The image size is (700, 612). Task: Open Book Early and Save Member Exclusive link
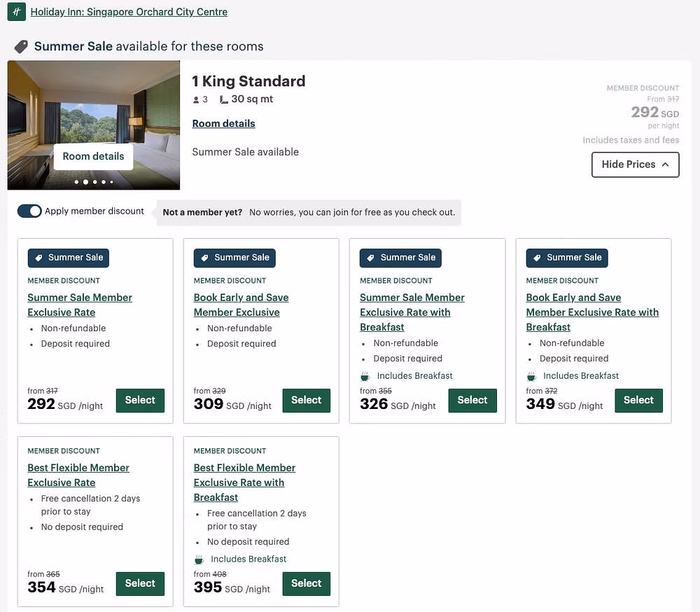tap(241, 305)
